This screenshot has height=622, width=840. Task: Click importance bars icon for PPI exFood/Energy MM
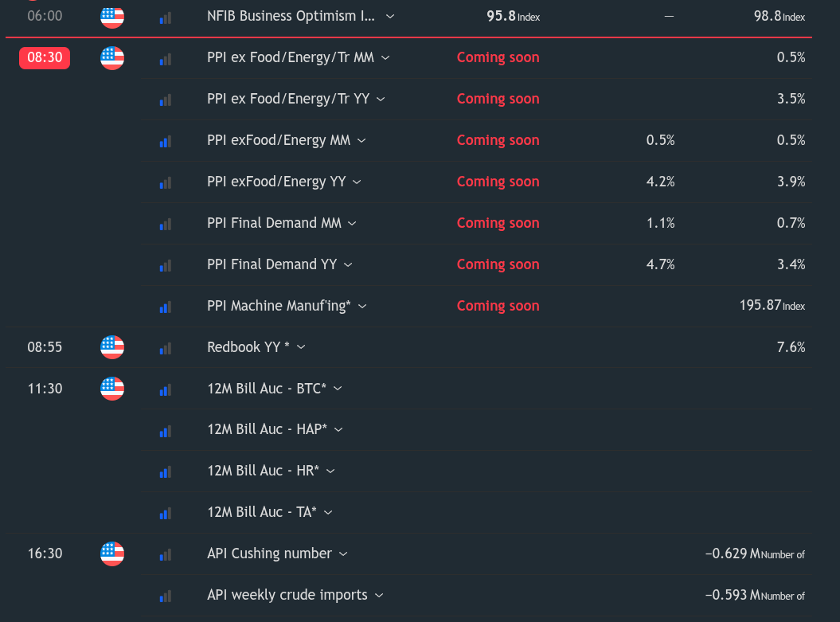(166, 141)
